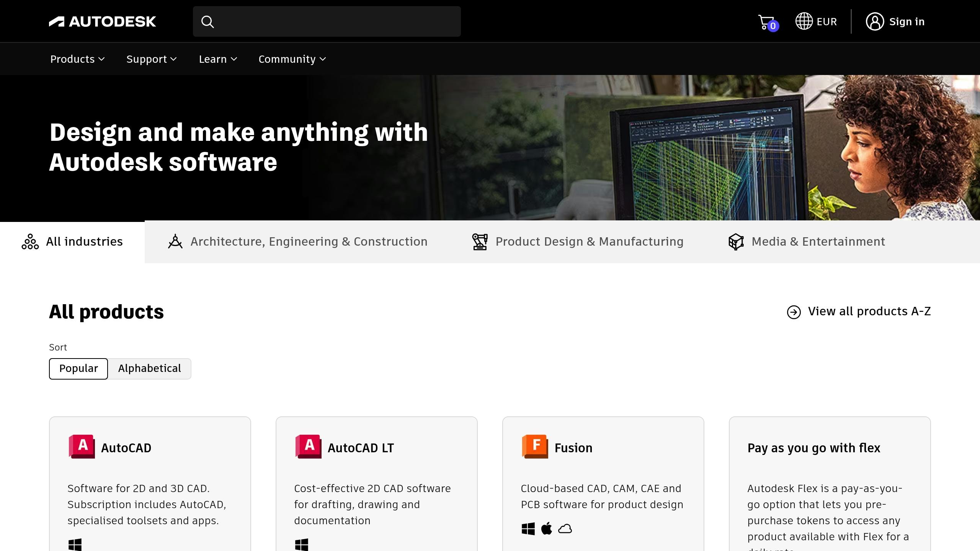Click the 'All products' heading
Screen dimensions: 980x551
[x=106, y=312]
